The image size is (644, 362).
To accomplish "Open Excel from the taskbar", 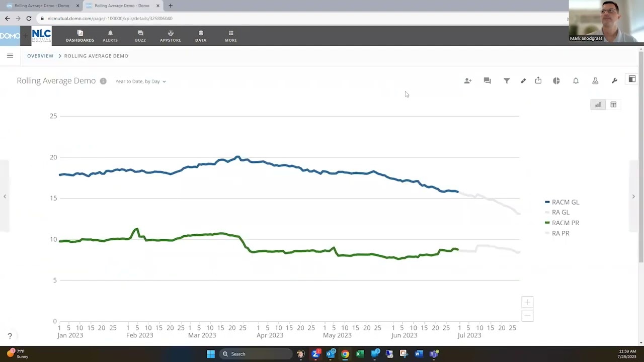I will click(x=360, y=354).
